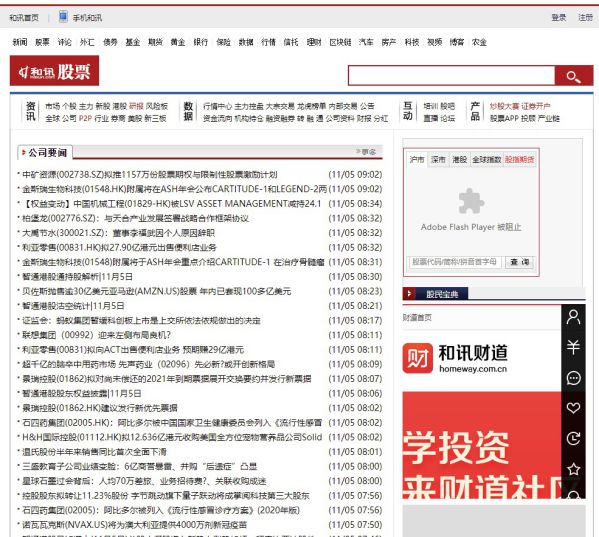Click the heart icon in black sidebar

point(573,408)
